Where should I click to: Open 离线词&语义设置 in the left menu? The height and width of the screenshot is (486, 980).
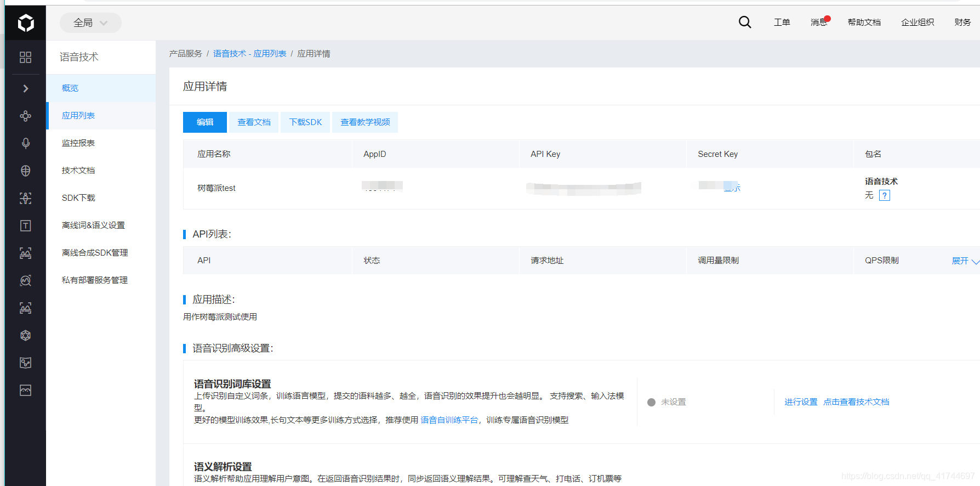click(101, 225)
